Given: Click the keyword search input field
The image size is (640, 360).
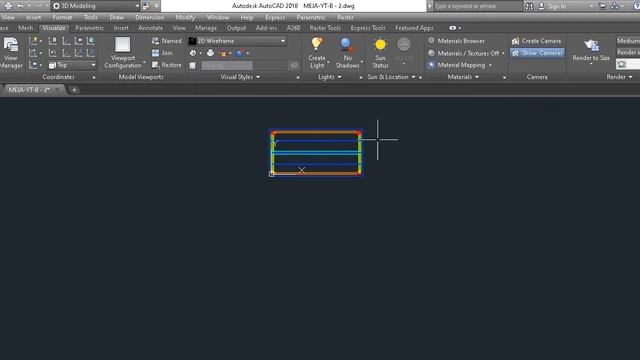Looking at the screenshot, I should [x=477, y=6].
